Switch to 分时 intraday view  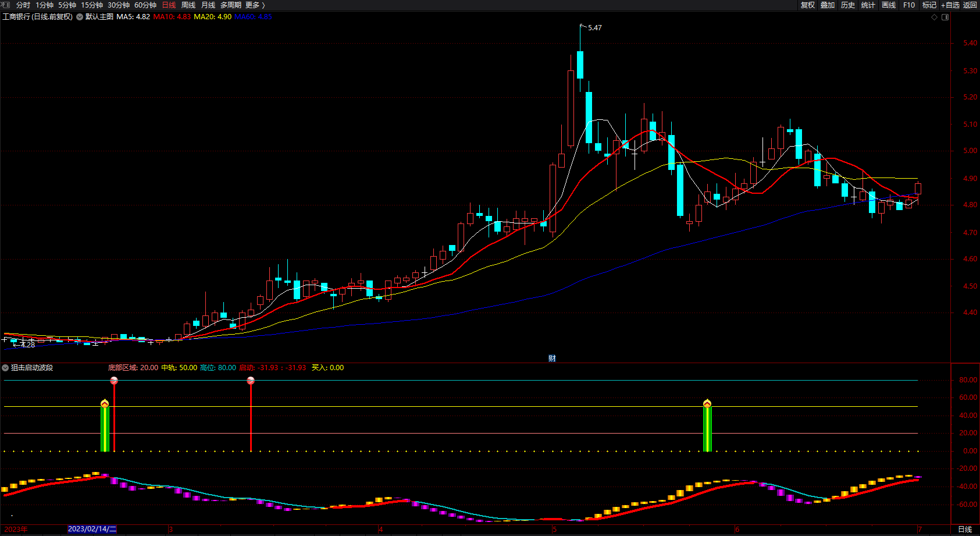23,5
